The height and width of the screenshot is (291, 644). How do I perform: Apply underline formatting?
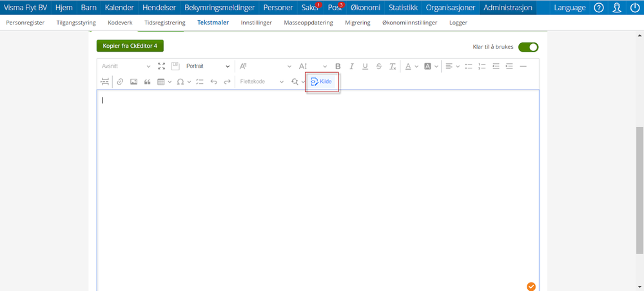(365, 66)
